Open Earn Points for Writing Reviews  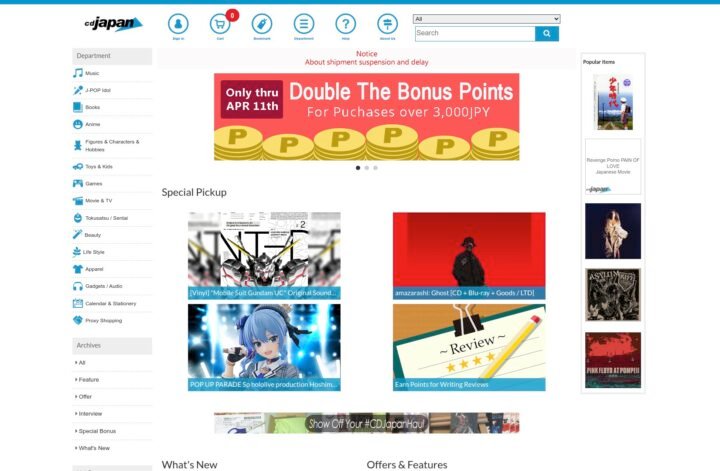(469, 348)
